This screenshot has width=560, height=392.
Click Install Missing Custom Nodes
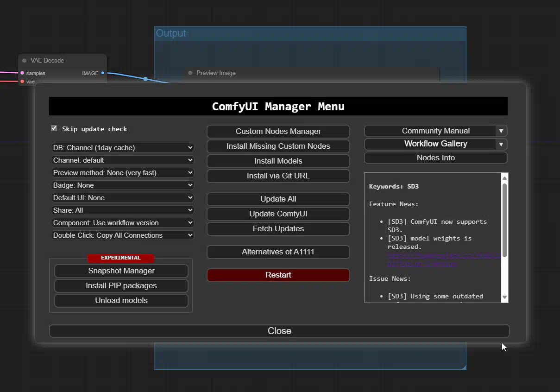point(278,146)
